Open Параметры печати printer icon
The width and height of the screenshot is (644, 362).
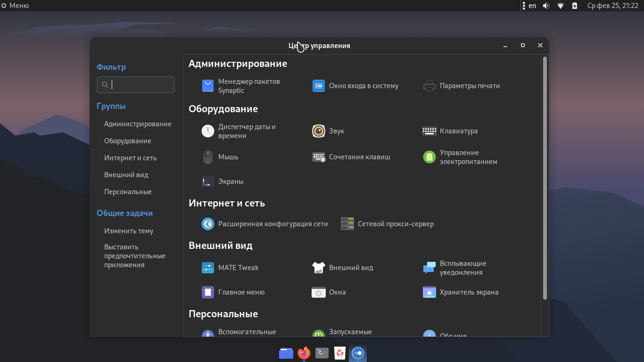(x=429, y=86)
